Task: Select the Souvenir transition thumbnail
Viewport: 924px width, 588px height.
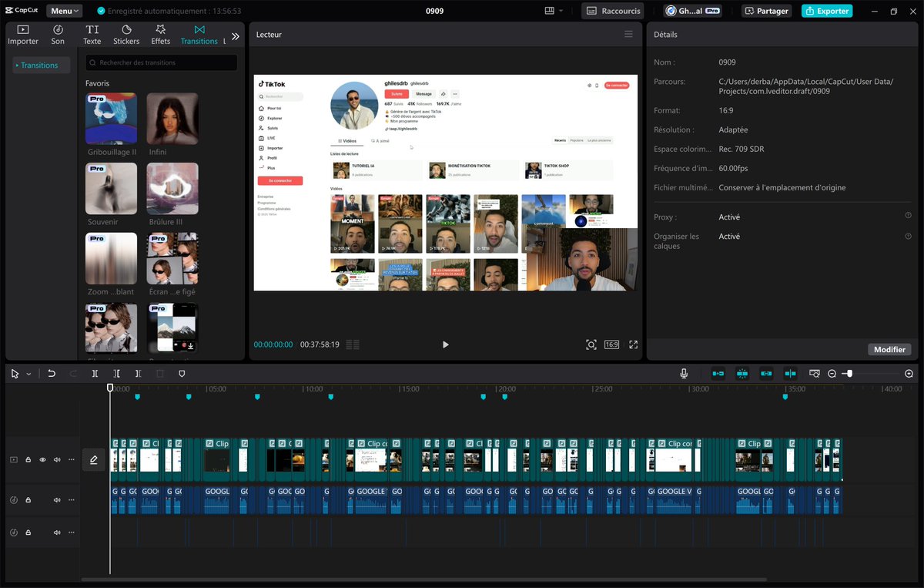Action: [112, 188]
